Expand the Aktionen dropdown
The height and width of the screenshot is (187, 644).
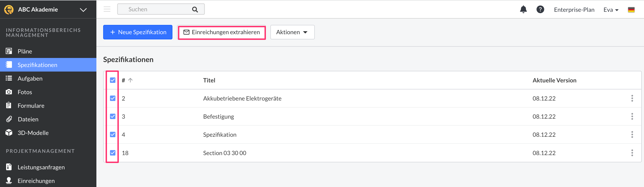(292, 32)
